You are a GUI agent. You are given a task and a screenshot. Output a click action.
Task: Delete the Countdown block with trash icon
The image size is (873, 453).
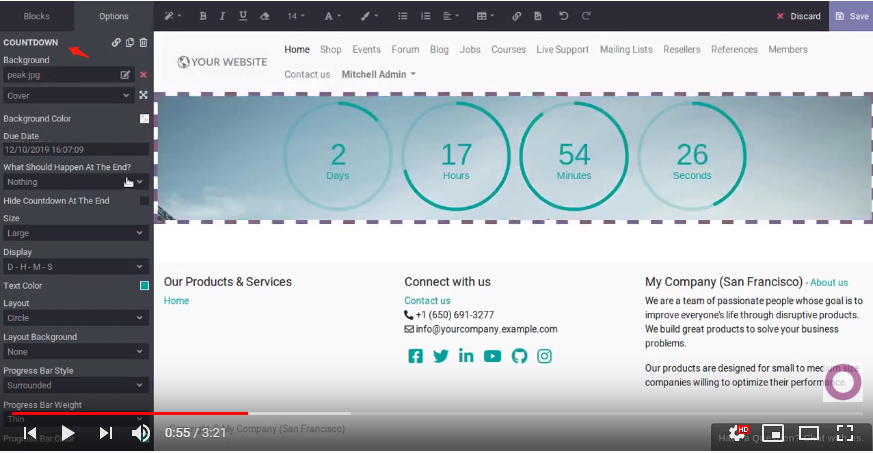143,43
